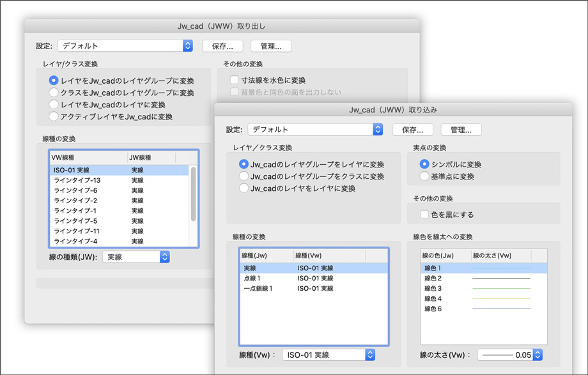This screenshot has width=588, height=375.
Task: Select the ラインタイプ-13 row
Action: 120,180
